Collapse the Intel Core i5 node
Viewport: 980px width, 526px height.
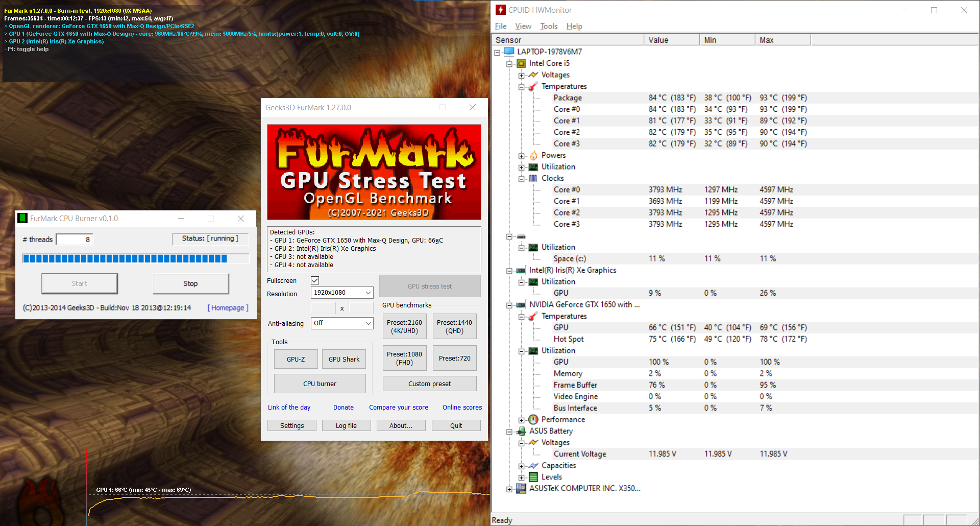point(509,64)
